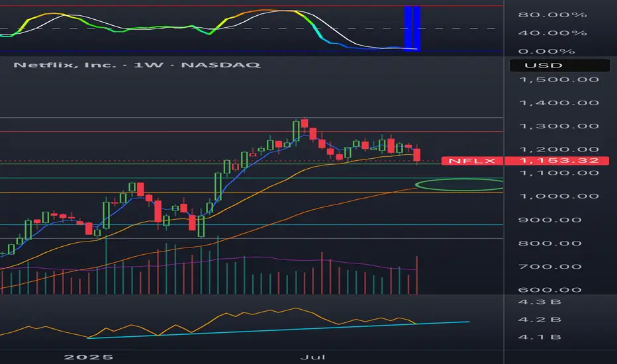Click the 40.00% oscillator axis label
The image size is (617, 364).
pyautogui.click(x=553, y=33)
